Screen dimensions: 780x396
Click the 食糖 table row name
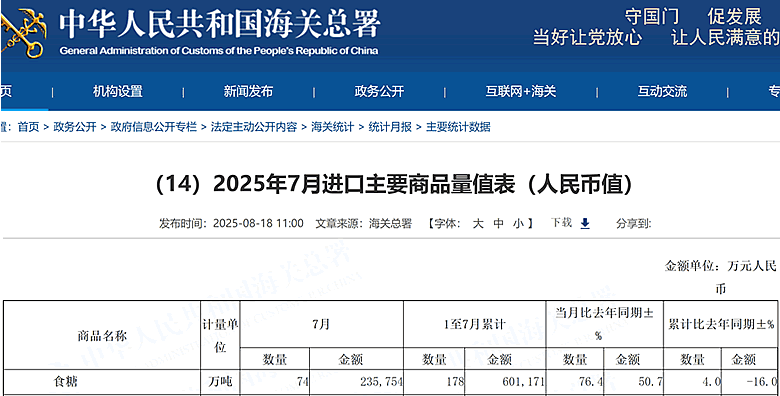coord(66,382)
